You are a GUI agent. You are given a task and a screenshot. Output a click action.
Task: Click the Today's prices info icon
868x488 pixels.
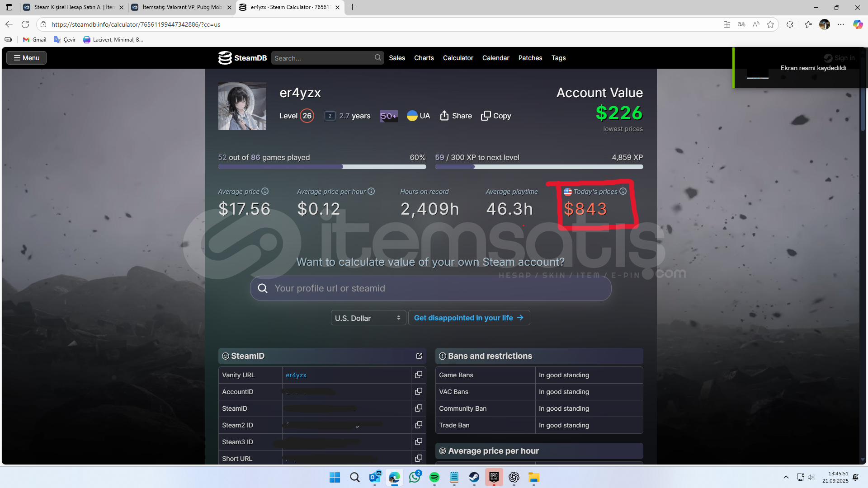[623, 191]
